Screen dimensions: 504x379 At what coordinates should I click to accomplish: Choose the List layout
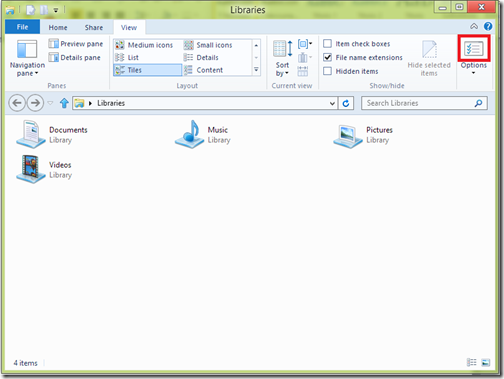[127, 57]
